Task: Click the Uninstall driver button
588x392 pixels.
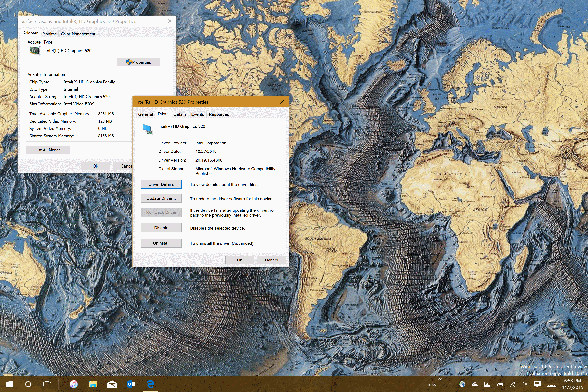Action: click(161, 243)
